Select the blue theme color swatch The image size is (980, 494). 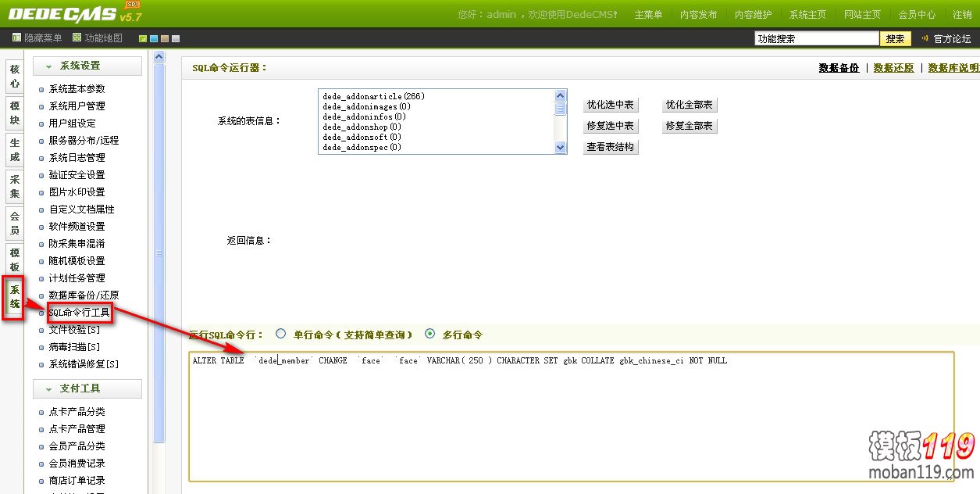pyautogui.click(x=154, y=38)
